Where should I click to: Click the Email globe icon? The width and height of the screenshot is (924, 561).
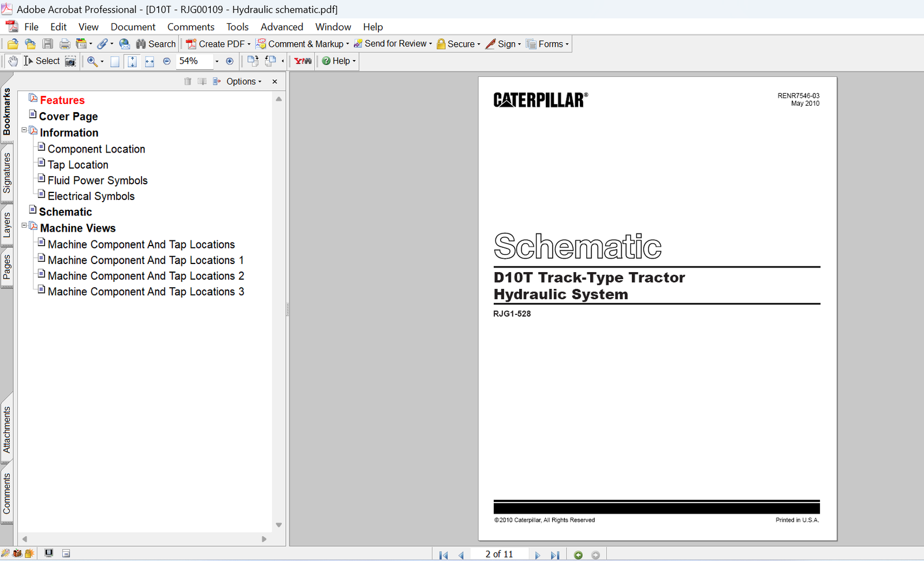click(x=124, y=44)
